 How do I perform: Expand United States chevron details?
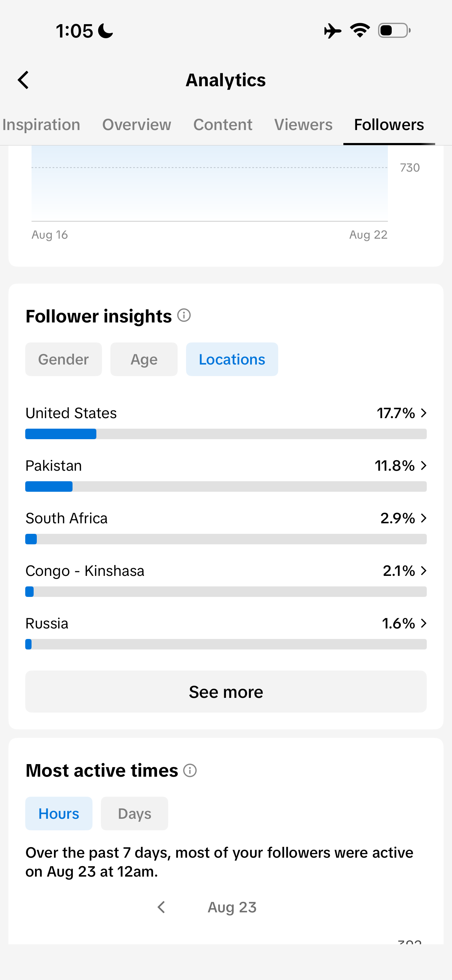coord(424,413)
